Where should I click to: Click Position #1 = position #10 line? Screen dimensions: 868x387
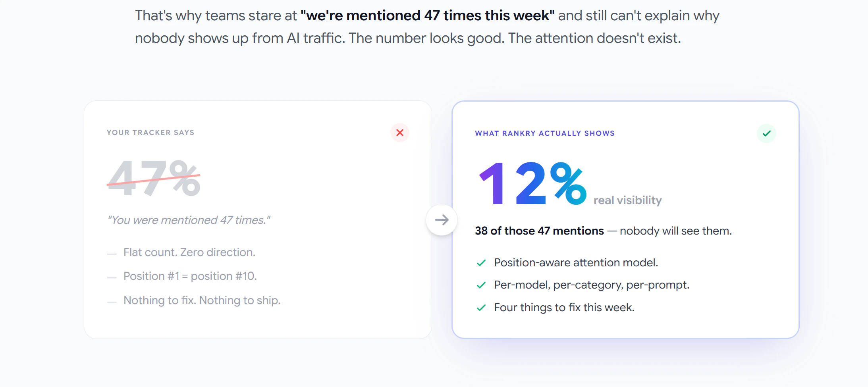(190, 276)
